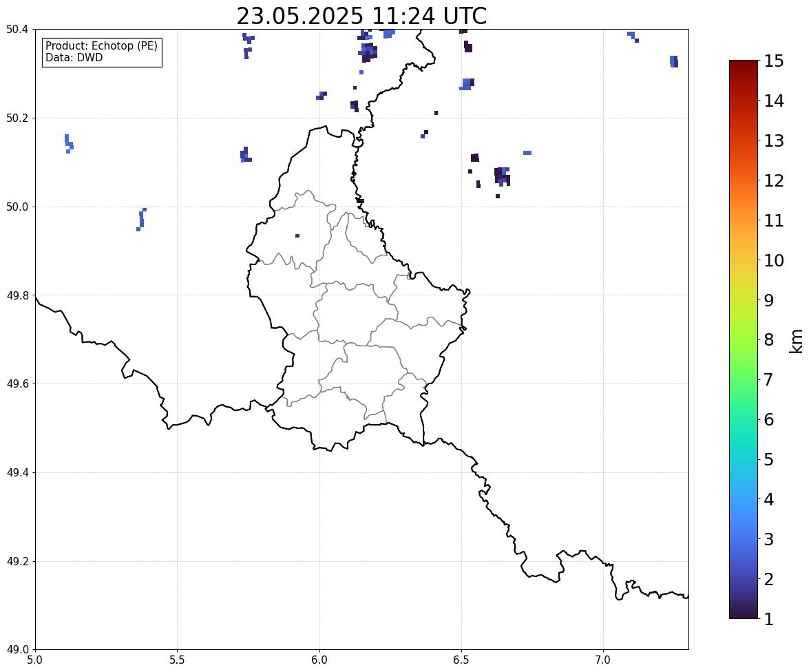This screenshot has height=672, width=811.
Task: Click the colorbar tick label 9
Action: tap(768, 300)
